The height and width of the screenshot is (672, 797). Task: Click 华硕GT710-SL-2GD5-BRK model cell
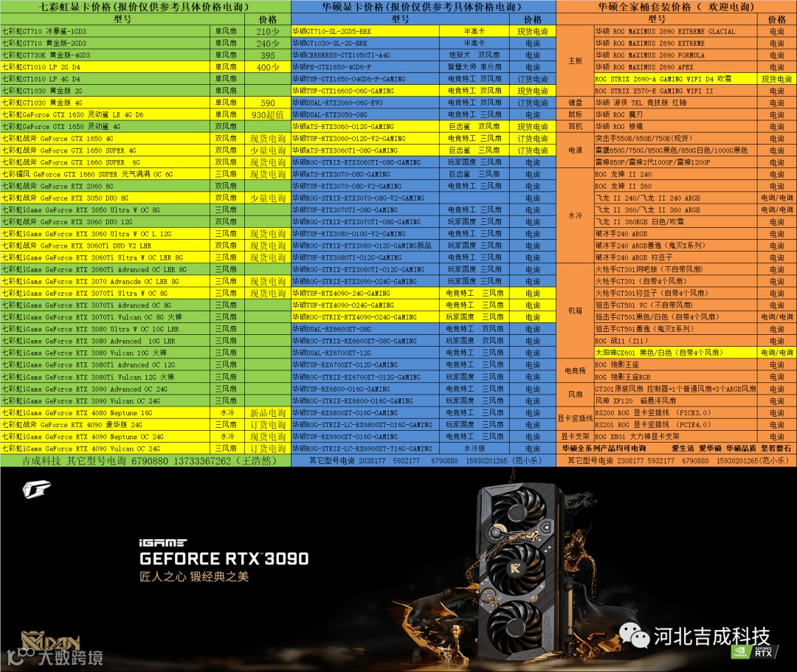[365, 32]
